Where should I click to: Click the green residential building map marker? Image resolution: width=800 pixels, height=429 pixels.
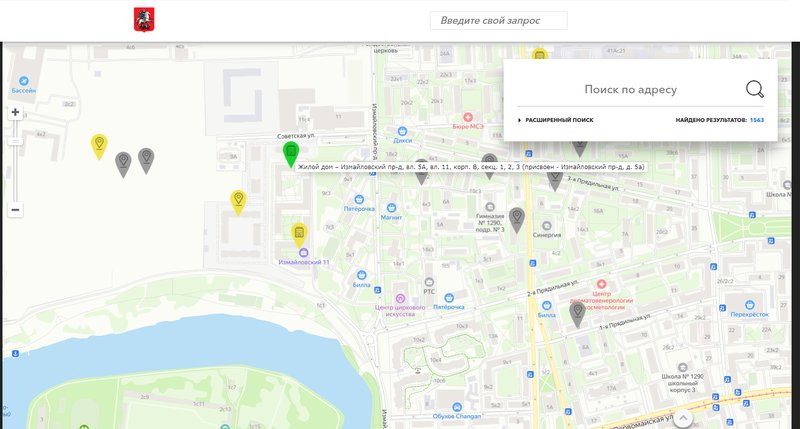coord(291,154)
